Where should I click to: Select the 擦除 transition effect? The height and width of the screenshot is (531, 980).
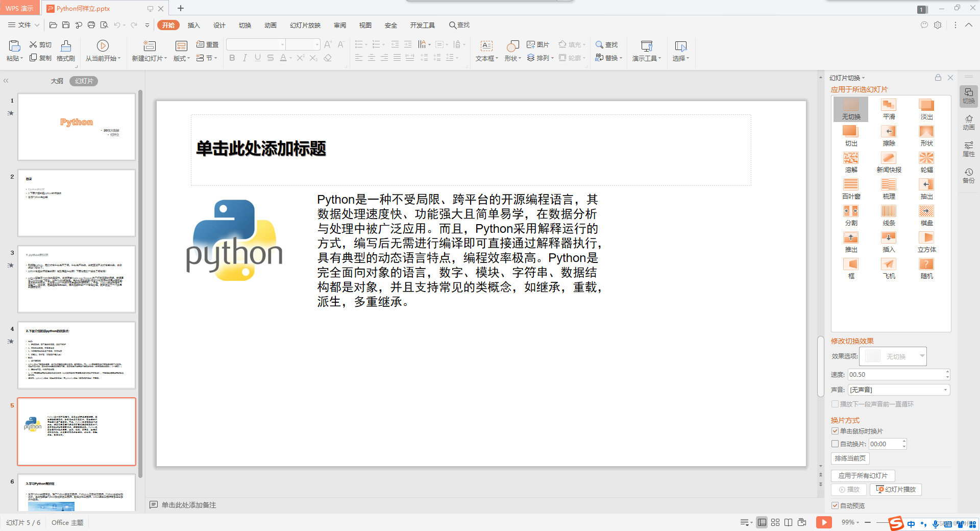[x=889, y=136]
